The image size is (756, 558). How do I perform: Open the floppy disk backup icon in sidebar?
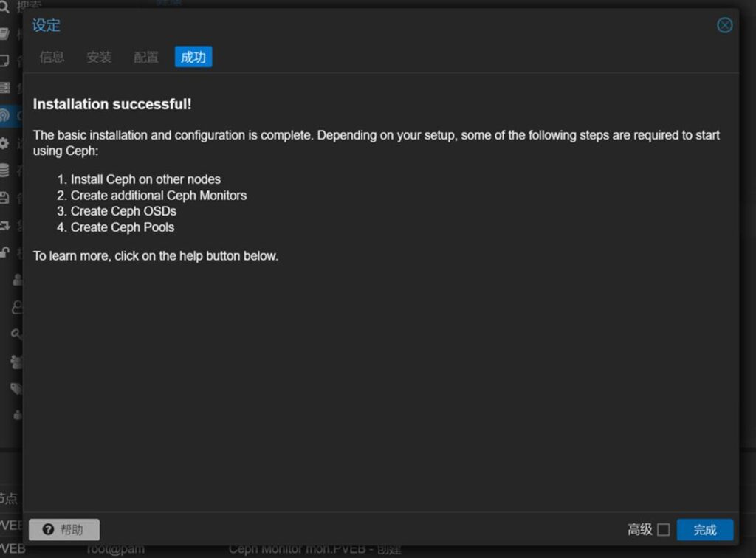(4, 198)
